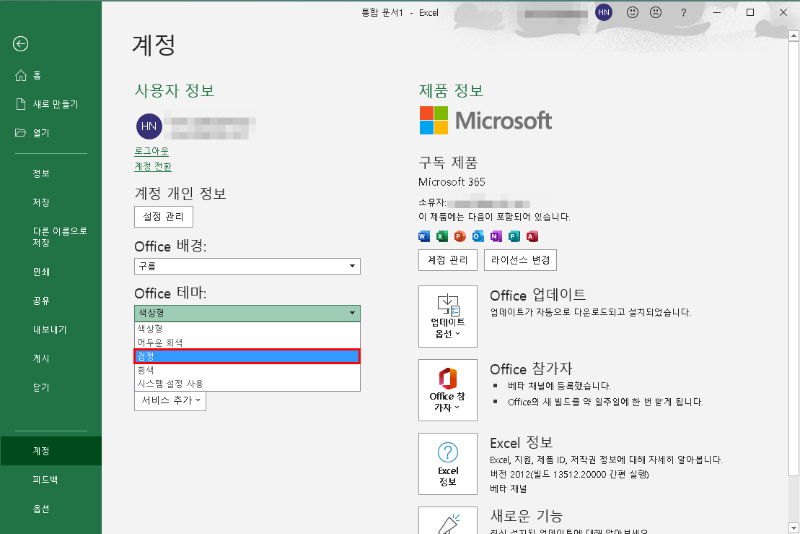Pick 시스템 설정 사용 theme option
Screen dimensions: 800x534
click(x=247, y=383)
